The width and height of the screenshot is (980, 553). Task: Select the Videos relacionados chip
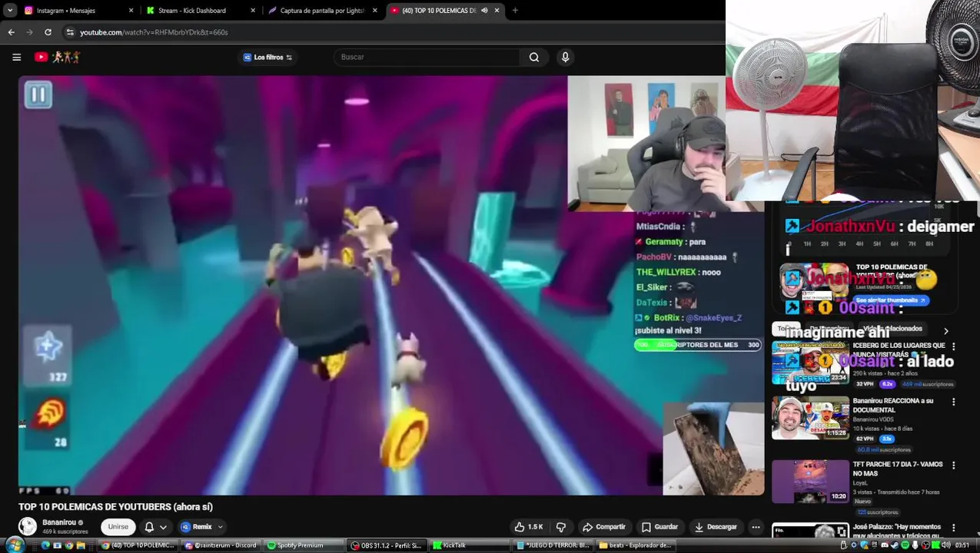[x=892, y=329]
